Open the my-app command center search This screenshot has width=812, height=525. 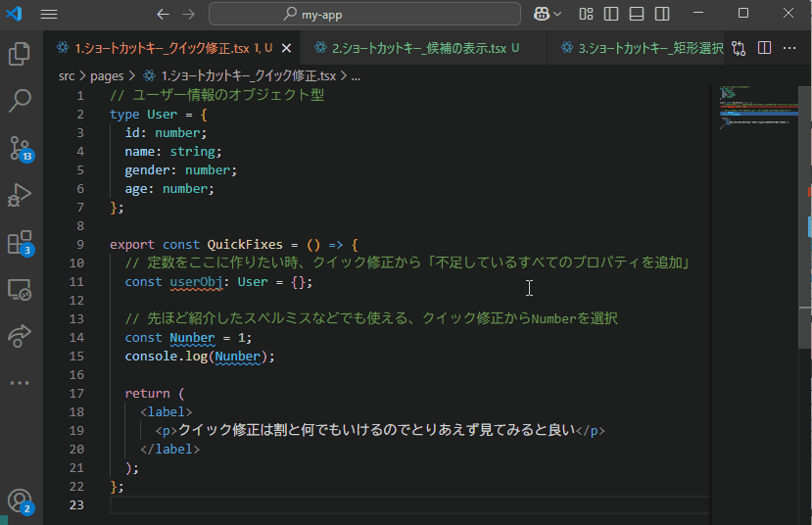364,14
